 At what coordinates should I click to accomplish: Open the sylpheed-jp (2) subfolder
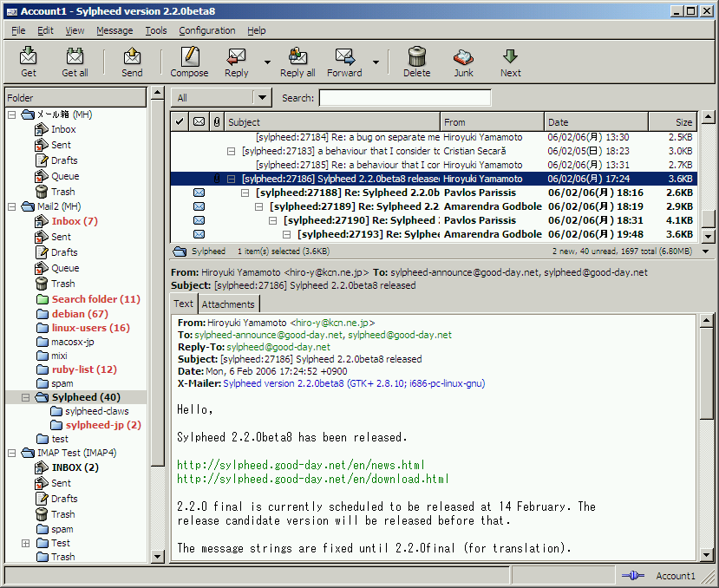[103, 425]
